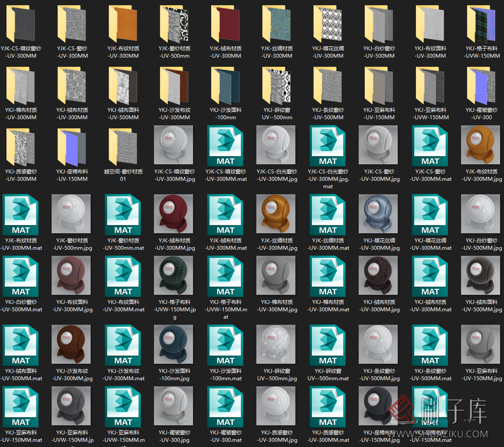This screenshot has height=447, width=504.
Task: Select the YJK-CS-白光窗纱-UV-300MM.jpg.mat file
Action: click(328, 146)
